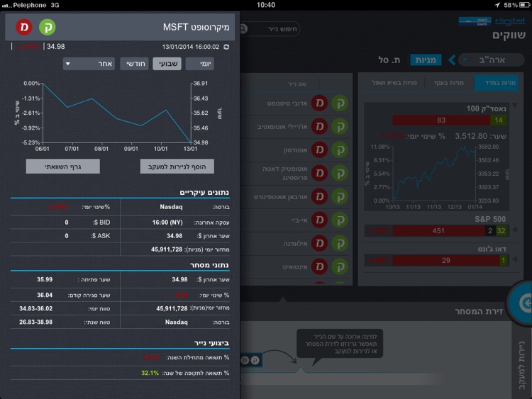Image resolution: width=532 pixels, height=399 pixels.
Task: Open the אחר period dropdown
Action: tap(89, 64)
